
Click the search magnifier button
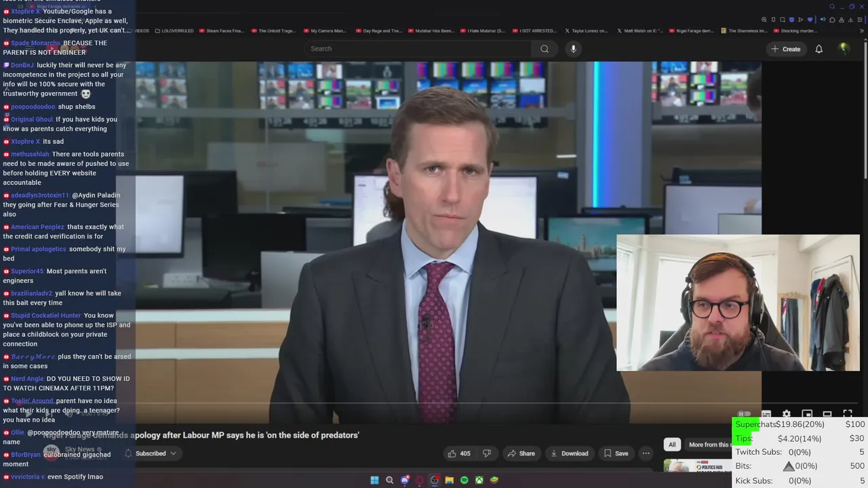[545, 49]
